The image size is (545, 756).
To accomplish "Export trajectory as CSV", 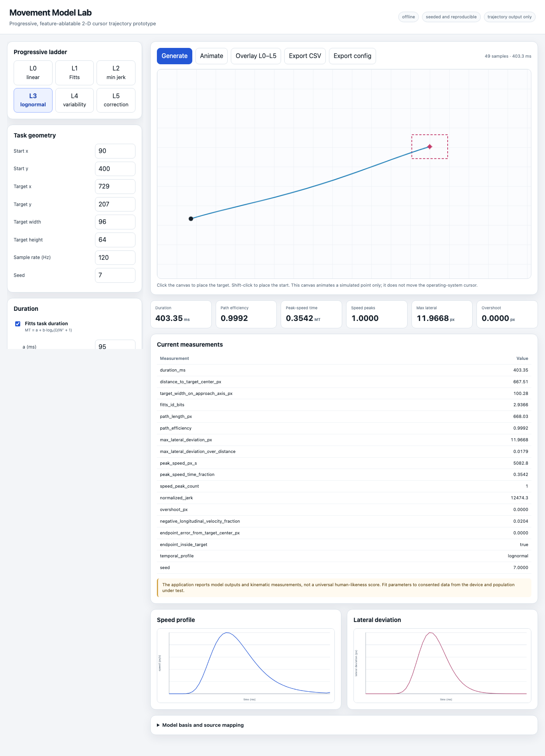I will click(305, 56).
